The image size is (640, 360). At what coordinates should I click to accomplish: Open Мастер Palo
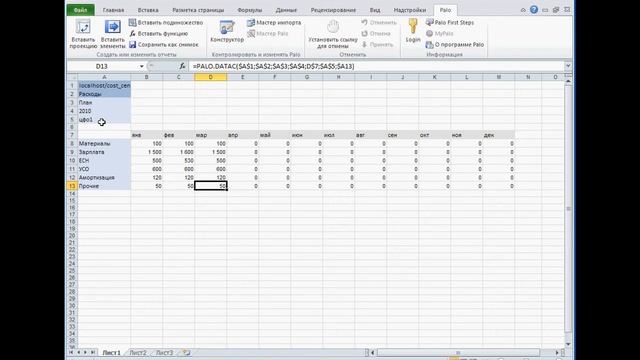(267, 33)
